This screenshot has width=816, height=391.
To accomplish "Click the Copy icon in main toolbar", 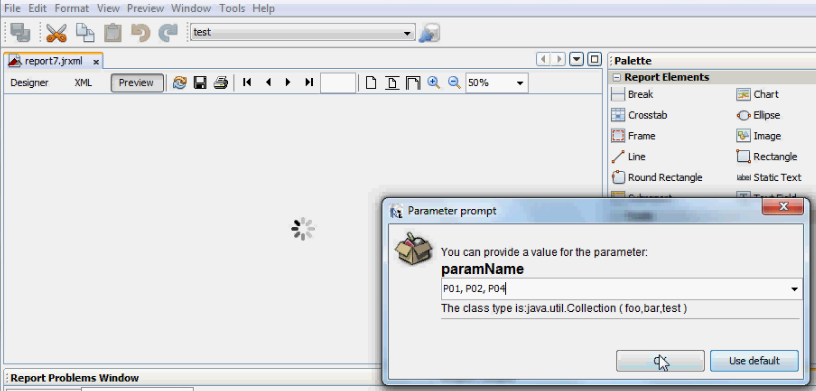I will pos(85,32).
